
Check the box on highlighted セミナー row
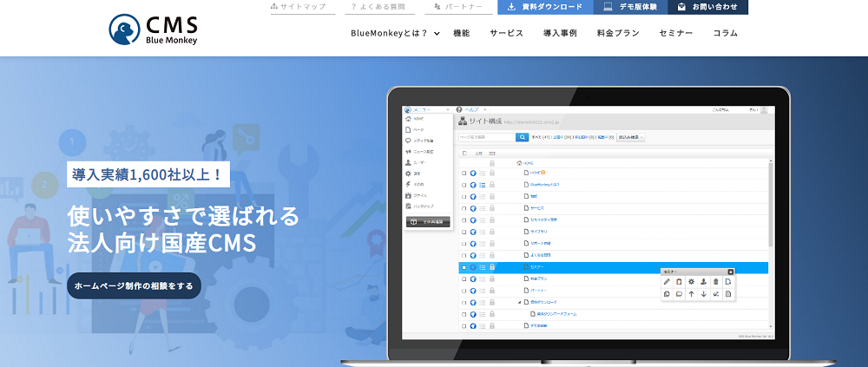click(464, 267)
